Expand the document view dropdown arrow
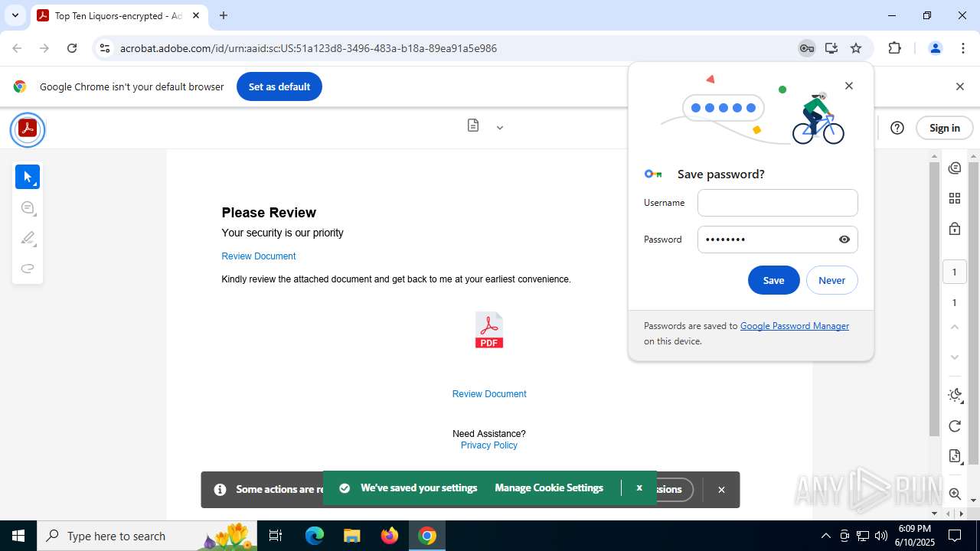This screenshot has height=551, width=980. tap(500, 128)
